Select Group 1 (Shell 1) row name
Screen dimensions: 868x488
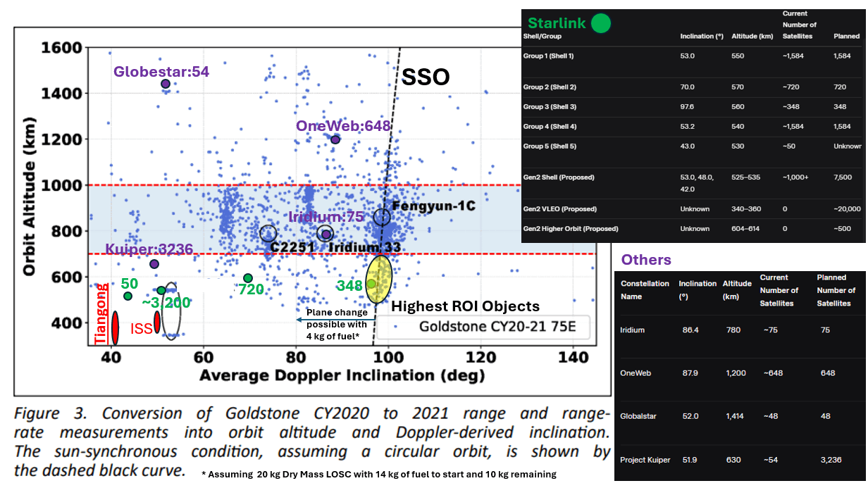tap(548, 56)
